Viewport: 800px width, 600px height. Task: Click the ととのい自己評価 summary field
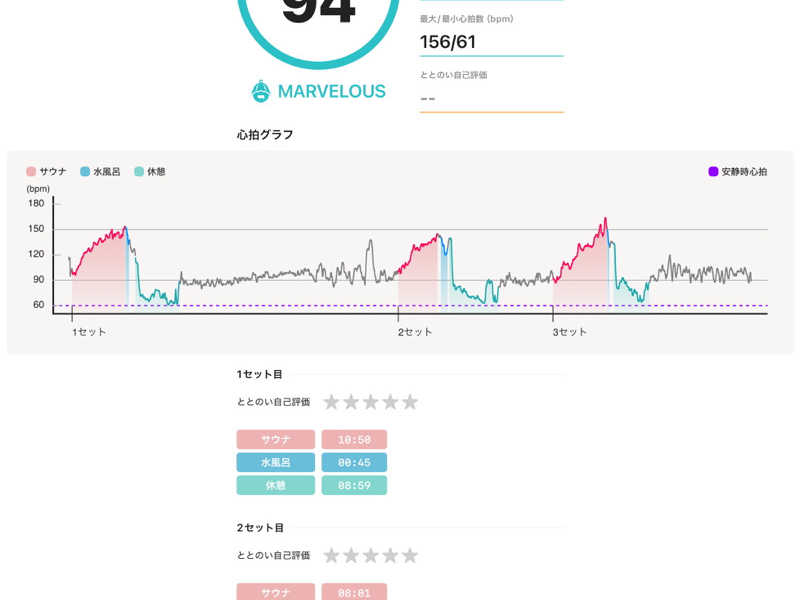[491, 98]
